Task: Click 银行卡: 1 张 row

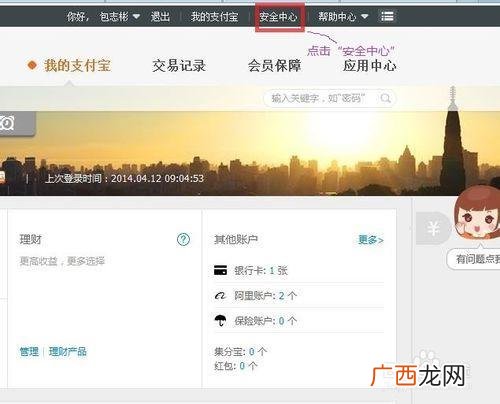Action: 299,270
